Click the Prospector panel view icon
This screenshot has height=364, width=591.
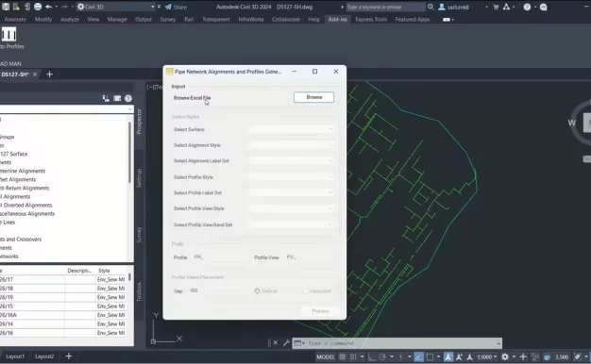coord(117,98)
